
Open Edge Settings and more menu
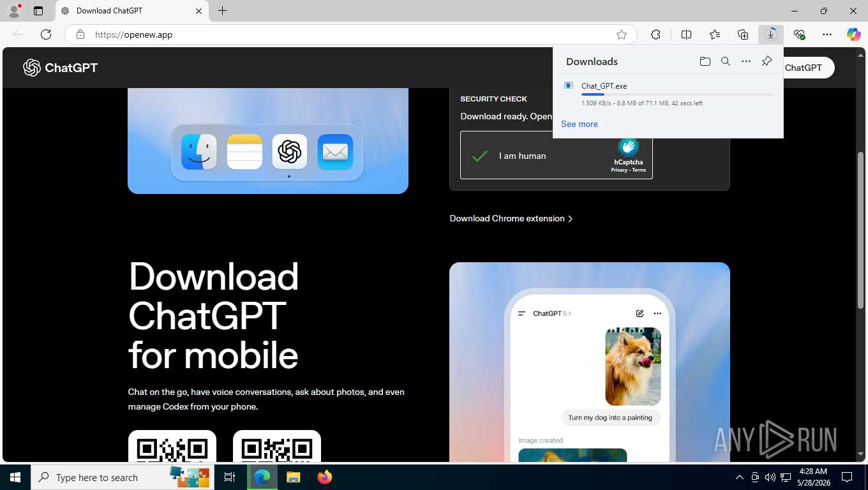click(827, 34)
